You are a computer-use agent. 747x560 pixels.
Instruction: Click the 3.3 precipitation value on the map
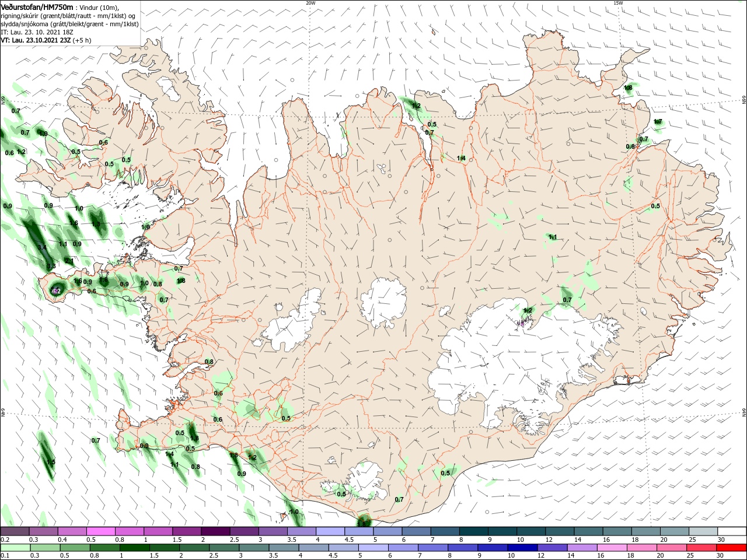tap(51, 266)
